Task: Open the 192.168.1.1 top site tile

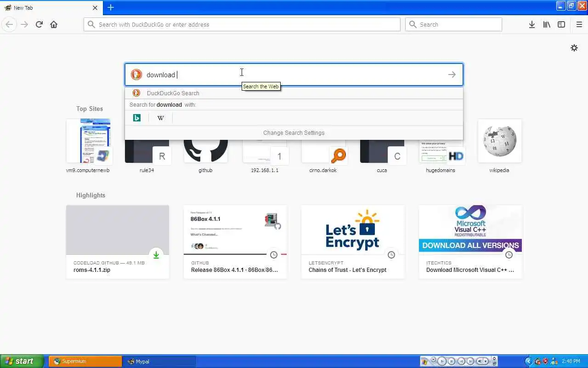Action: click(265, 156)
